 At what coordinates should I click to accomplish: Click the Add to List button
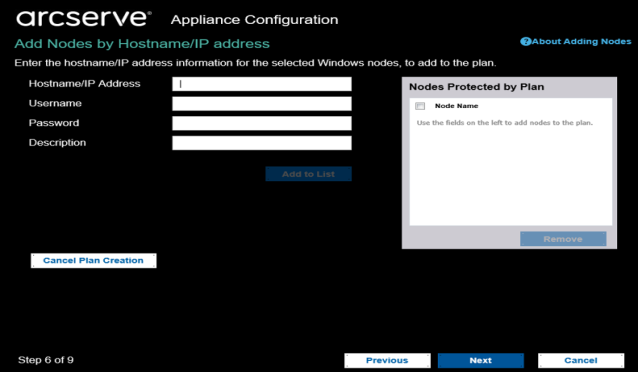308,174
